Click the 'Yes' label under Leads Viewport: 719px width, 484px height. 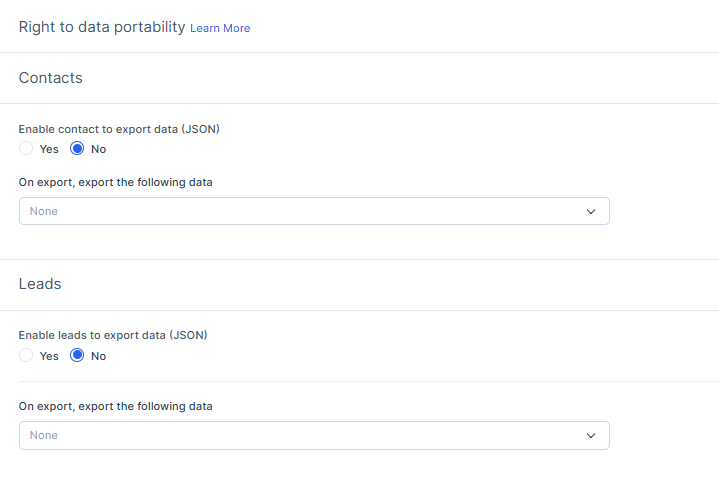49,356
